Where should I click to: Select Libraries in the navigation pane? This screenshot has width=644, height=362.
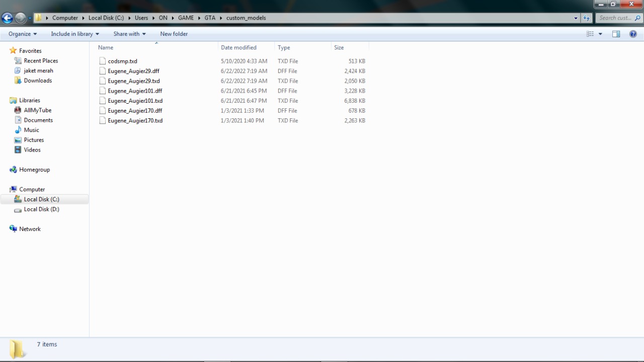[x=30, y=100]
